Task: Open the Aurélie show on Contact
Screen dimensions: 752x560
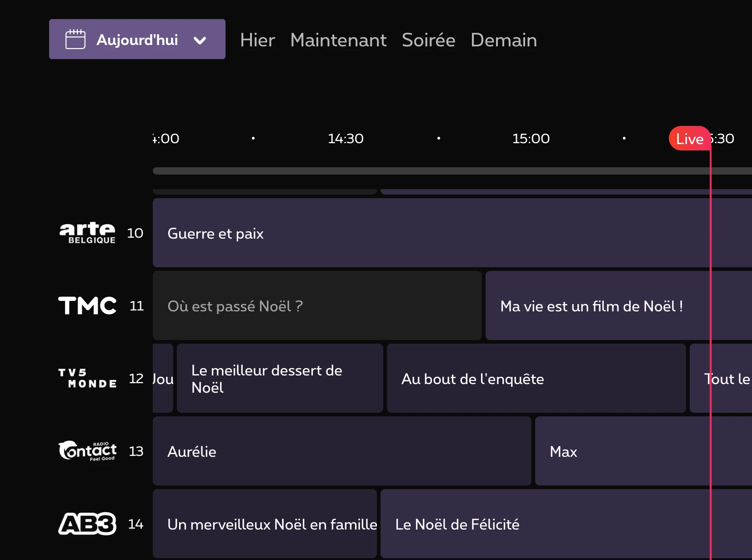Action: click(x=341, y=451)
